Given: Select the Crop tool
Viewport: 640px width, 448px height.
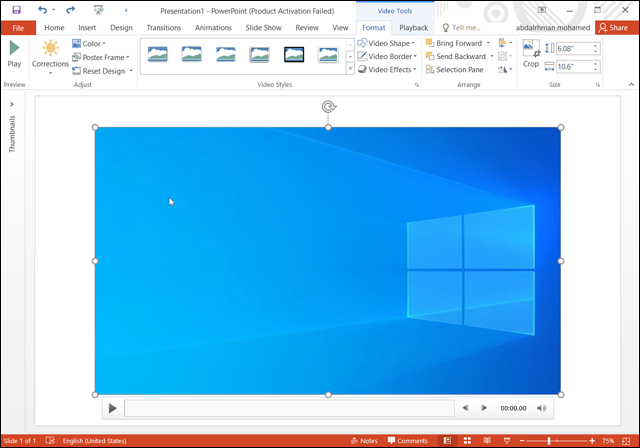Looking at the screenshot, I should point(531,54).
